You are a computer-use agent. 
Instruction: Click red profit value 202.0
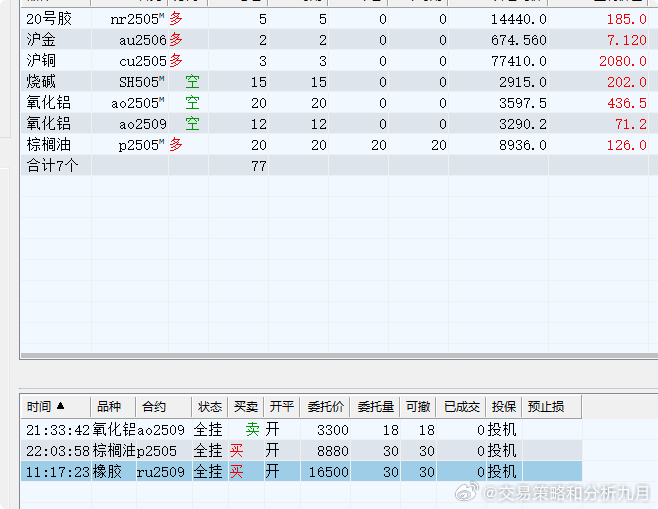627,82
